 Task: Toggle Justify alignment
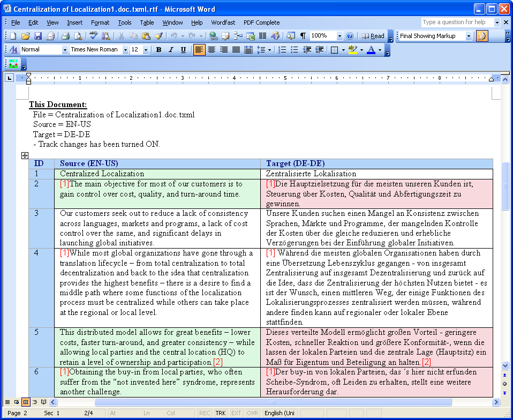(236, 50)
